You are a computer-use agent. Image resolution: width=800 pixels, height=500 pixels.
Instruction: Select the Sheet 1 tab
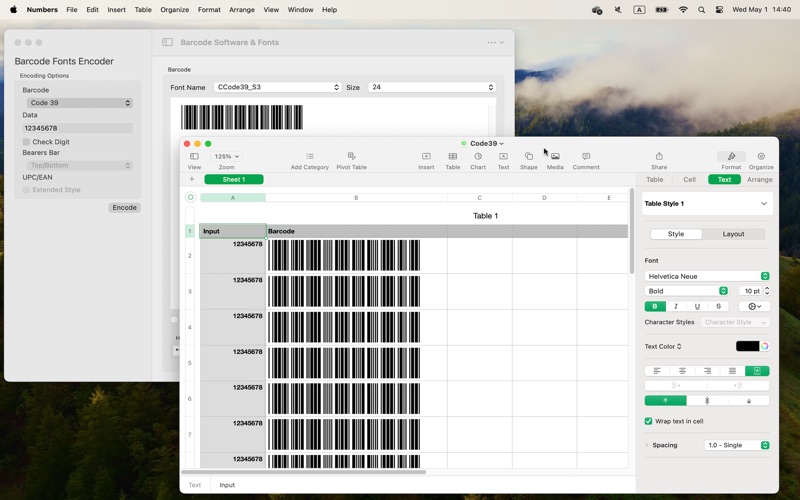234,179
